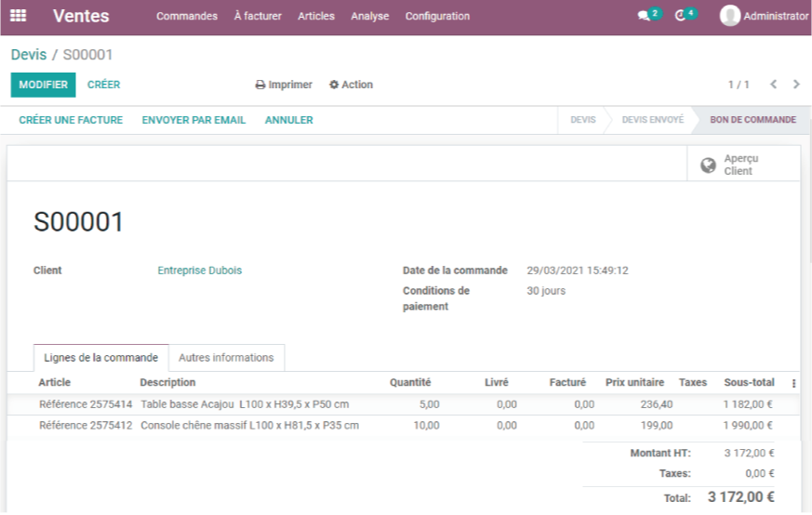Click the large S00001 order title

coord(79,222)
